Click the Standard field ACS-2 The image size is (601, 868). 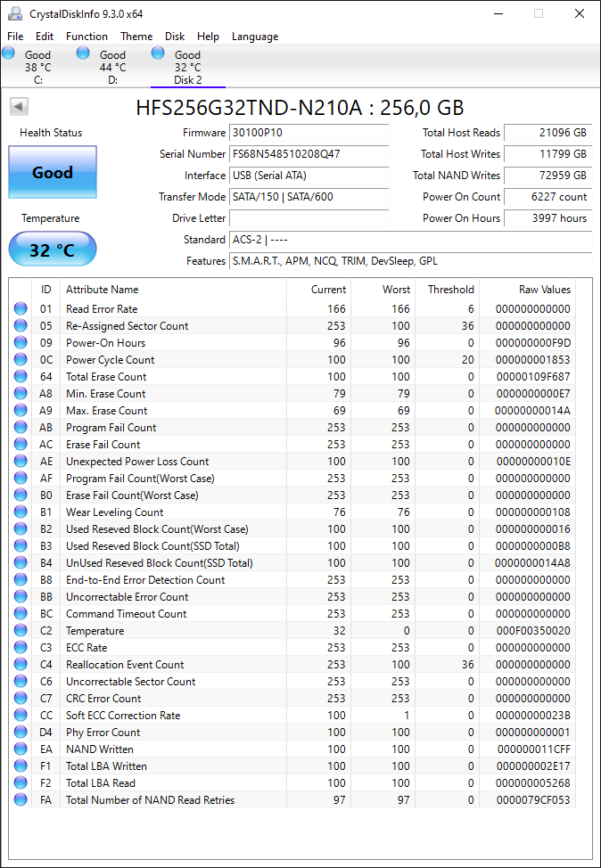click(x=410, y=240)
